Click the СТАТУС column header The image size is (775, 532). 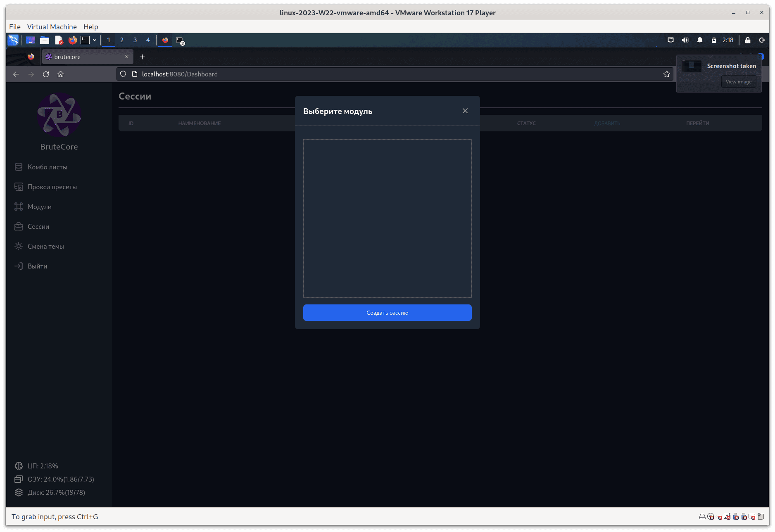coord(526,123)
